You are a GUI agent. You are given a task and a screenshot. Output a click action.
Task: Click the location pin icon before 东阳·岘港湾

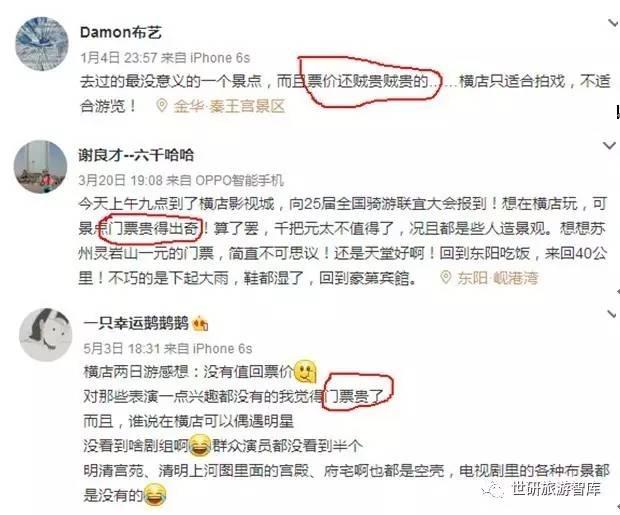click(x=446, y=277)
